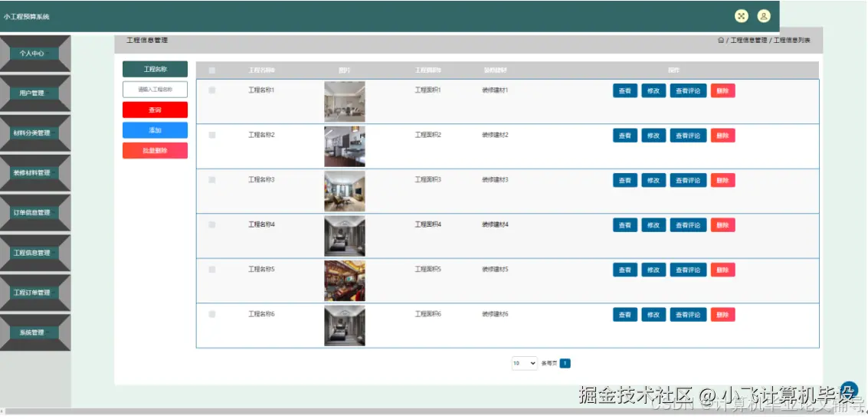The width and height of the screenshot is (868, 419).
Task: Click the fullscreen icon in the header
Action: tap(742, 16)
